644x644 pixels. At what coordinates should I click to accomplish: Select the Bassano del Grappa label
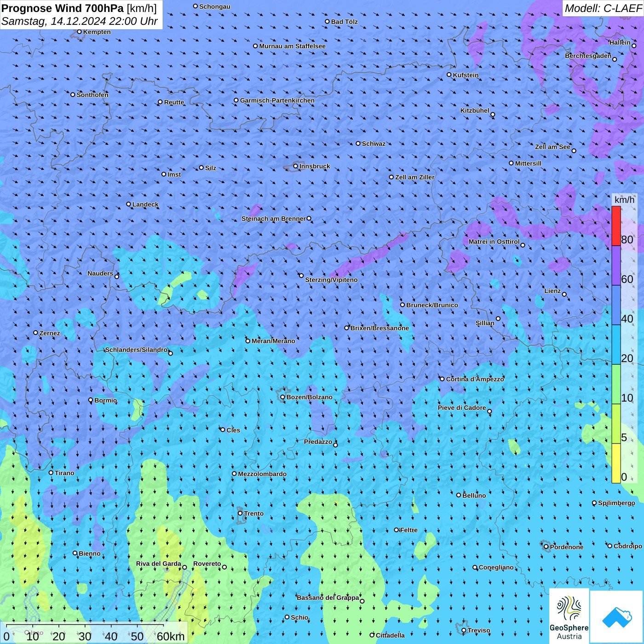328,598
